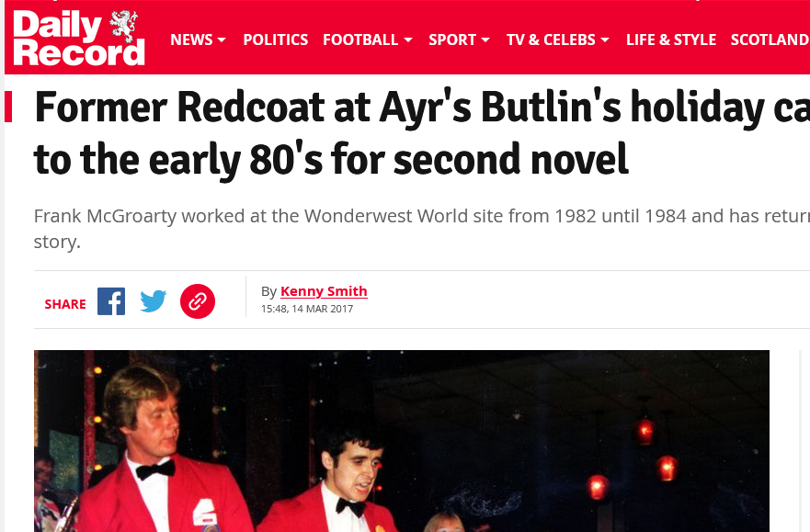Open the Politics menu item

tap(275, 40)
